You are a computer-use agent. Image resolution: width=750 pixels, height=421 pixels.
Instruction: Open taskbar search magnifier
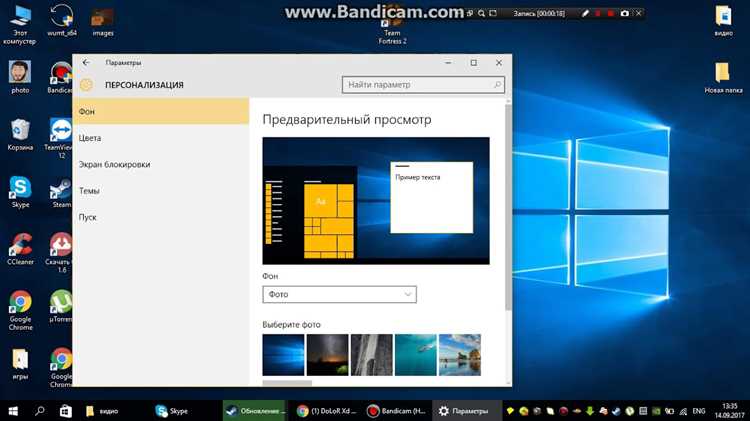(x=40, y=411)
